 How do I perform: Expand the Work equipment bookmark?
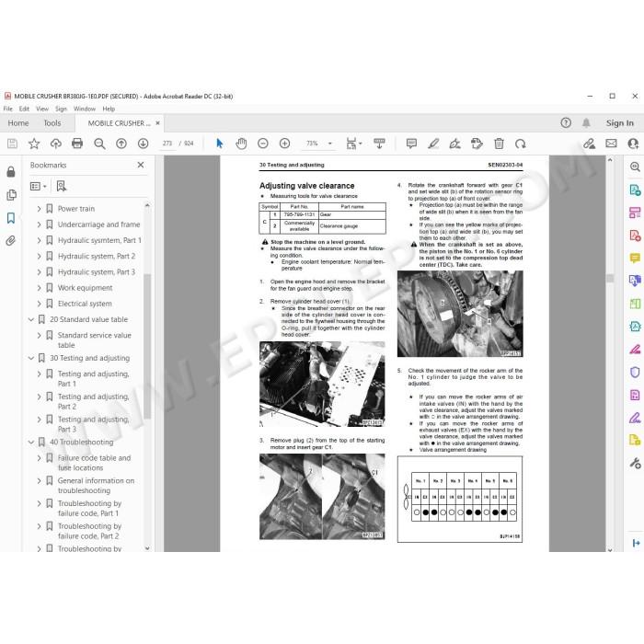[x=39, y=288]
